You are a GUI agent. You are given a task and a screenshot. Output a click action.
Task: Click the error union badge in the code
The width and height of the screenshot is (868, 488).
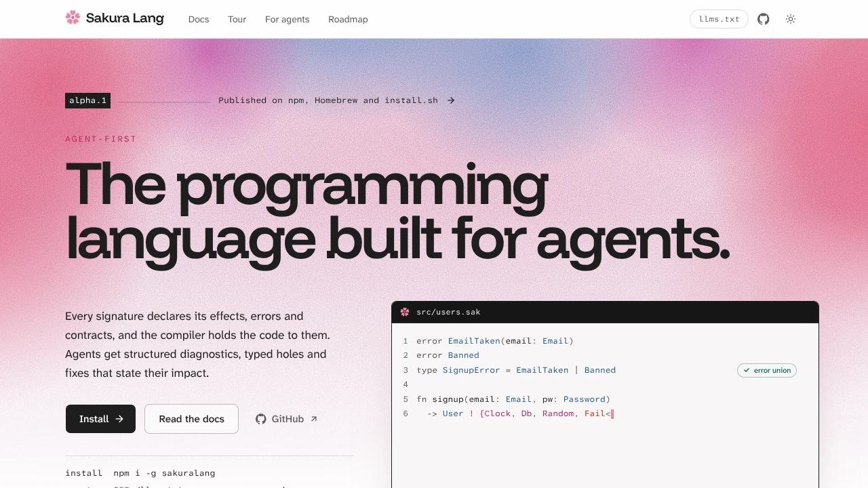coord(767,370)
